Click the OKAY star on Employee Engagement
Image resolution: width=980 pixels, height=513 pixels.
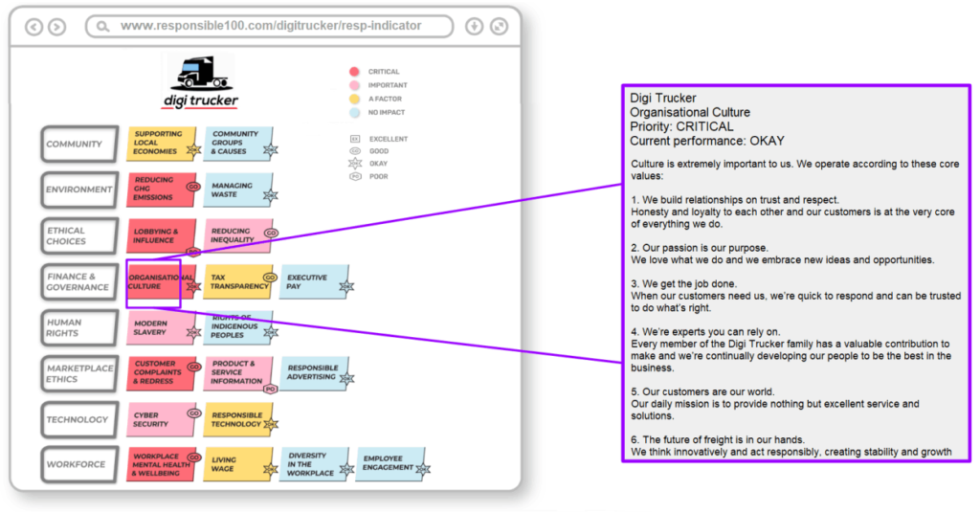tap(423, 469)
